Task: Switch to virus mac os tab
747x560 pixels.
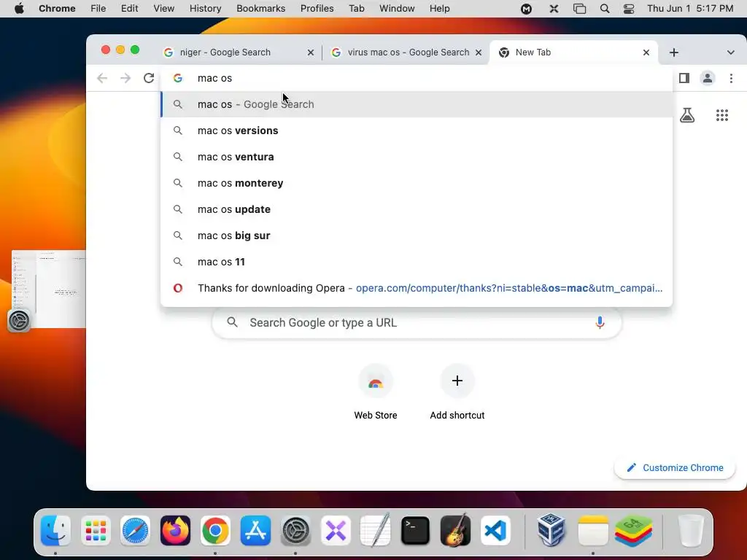Action: point(406,52)
